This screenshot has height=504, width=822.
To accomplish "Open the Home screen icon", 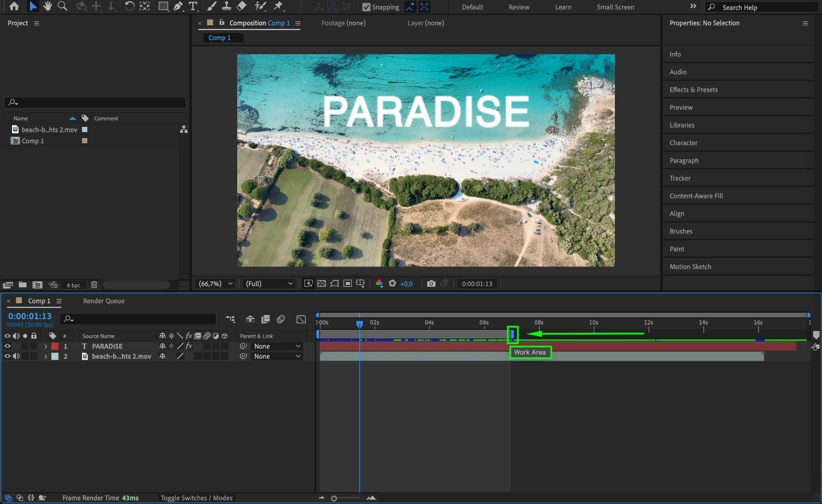I will tap(14, 6).
